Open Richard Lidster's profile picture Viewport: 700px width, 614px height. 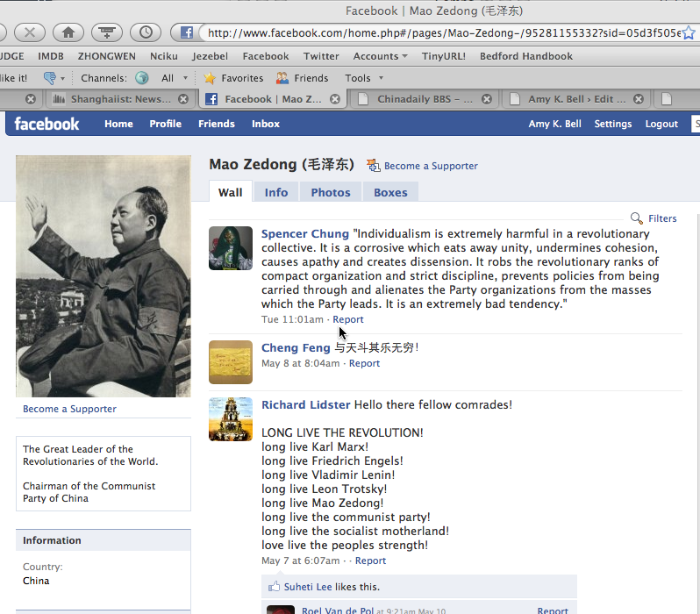pyautogui.click(x=231, y=419)
